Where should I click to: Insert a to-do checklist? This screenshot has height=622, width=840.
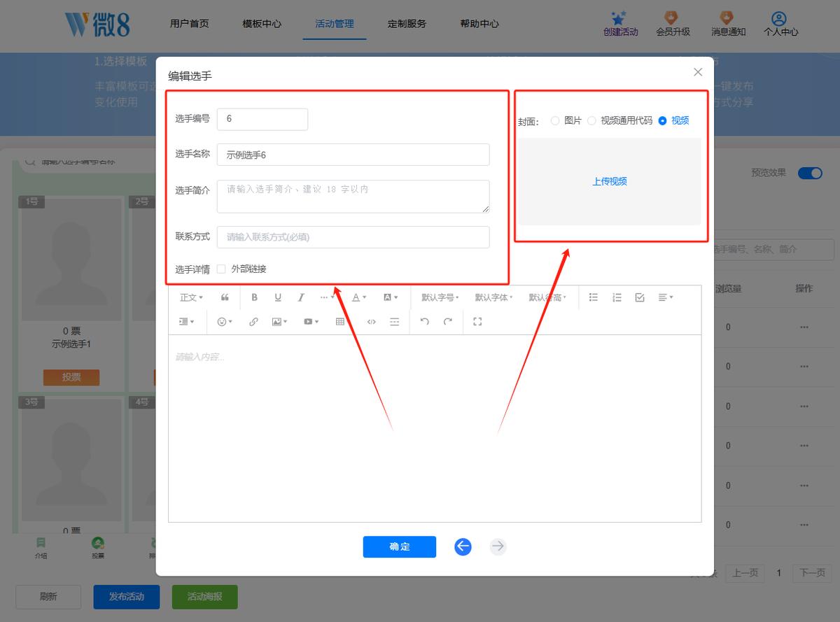[x=640, y=297]
